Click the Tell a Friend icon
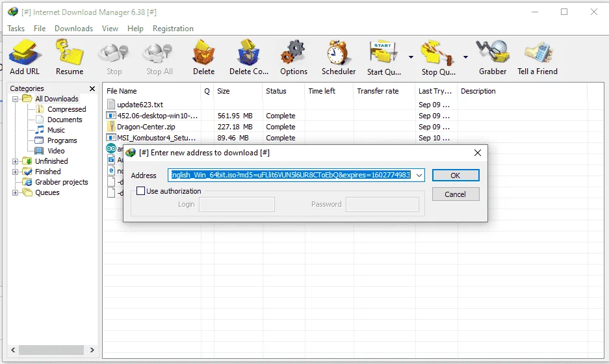 click(538, 53)
